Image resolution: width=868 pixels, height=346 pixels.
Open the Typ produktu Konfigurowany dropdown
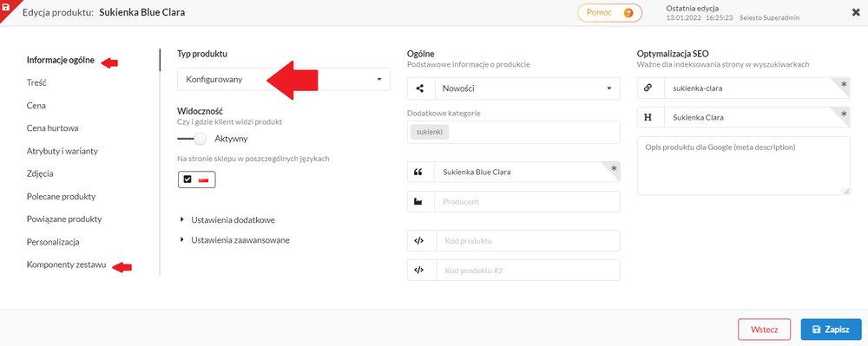tap(284, 79)
